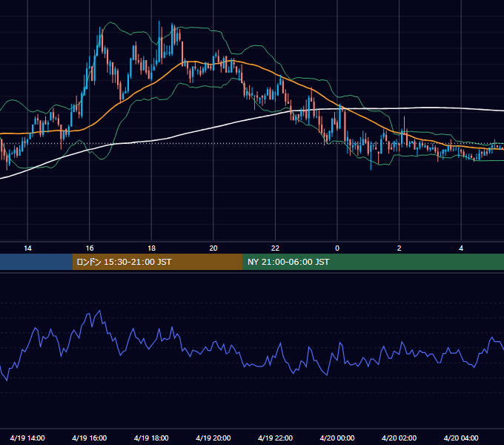Click the 16 hour label on price chart axis

[90, 248]
